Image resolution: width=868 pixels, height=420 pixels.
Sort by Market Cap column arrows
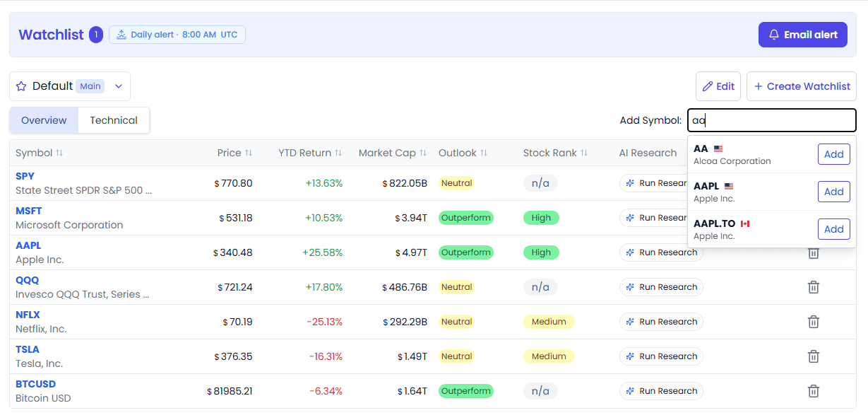[423, 153]
